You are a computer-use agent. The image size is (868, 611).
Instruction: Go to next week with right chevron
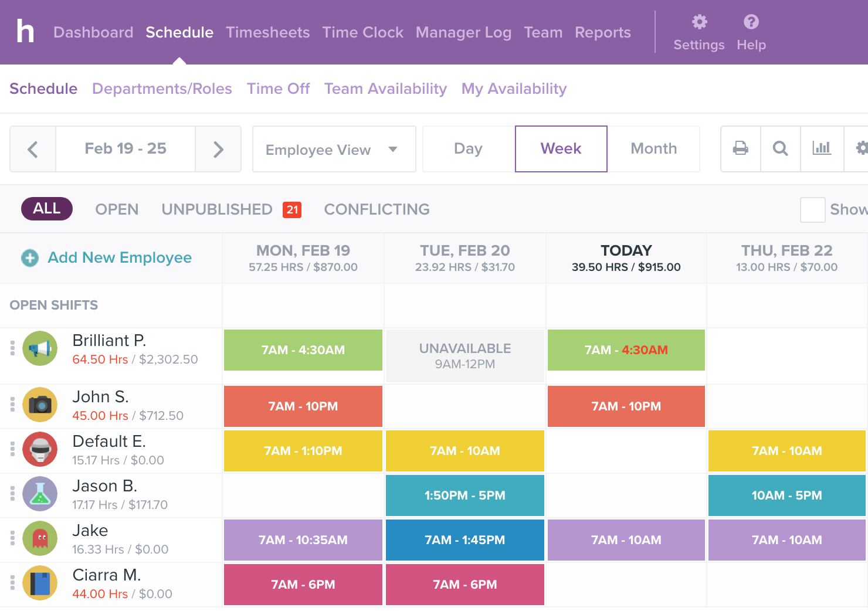[x=218, y=150]
